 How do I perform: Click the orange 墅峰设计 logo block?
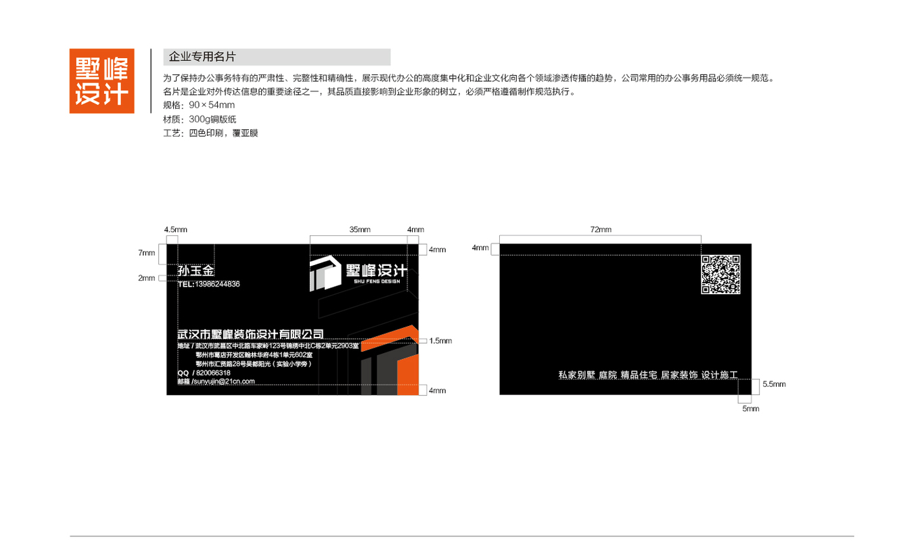coord(102,81)
